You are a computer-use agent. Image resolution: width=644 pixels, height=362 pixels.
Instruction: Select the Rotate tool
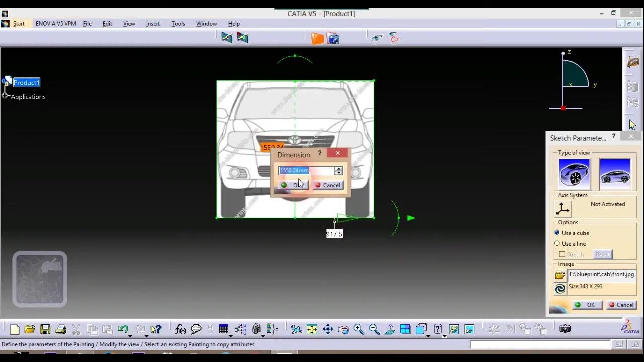tap(343, 329)
